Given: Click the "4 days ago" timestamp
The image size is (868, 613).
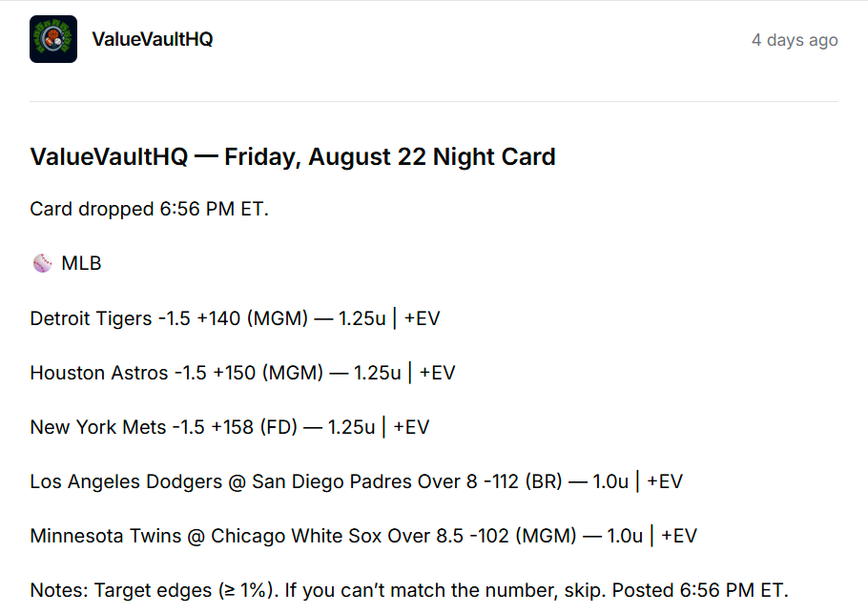Looking at the screenshot, I should click(x=795, y=40).
